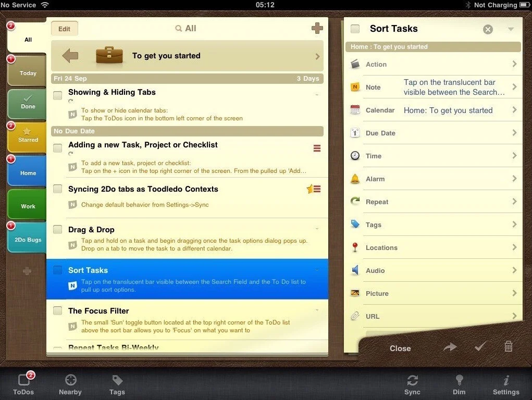
Task: Add a new task with plus icon
Action: click(x=317, y=28)
